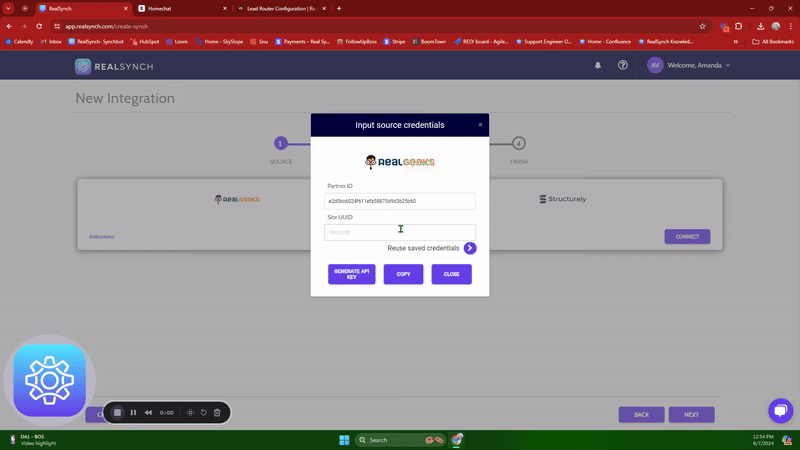
Task: Click the screen recorder gear overlay icon
Action: coord(49,381)
